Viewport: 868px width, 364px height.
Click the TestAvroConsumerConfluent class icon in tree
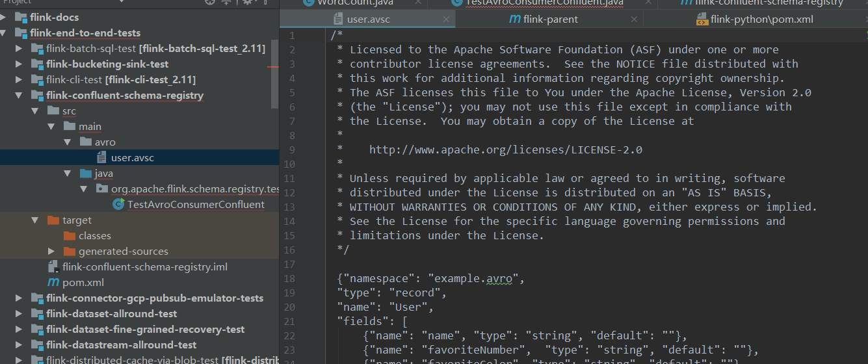tap(118, 204)
